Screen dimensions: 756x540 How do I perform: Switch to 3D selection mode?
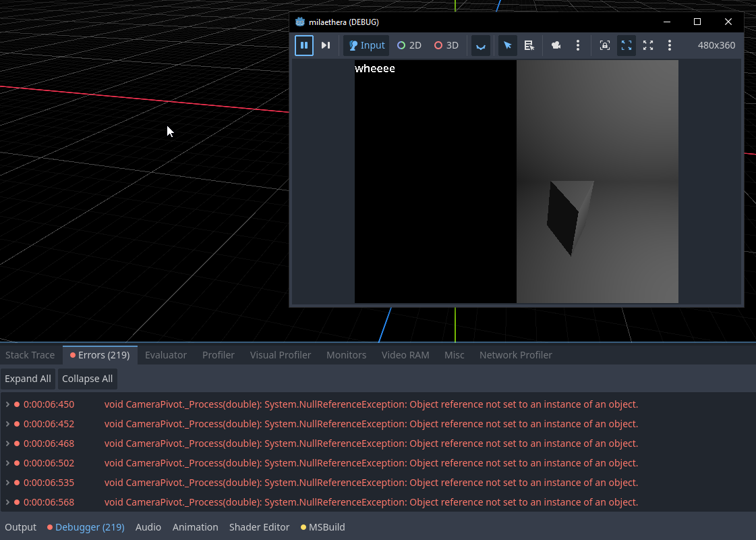click(x=446, y=45)
